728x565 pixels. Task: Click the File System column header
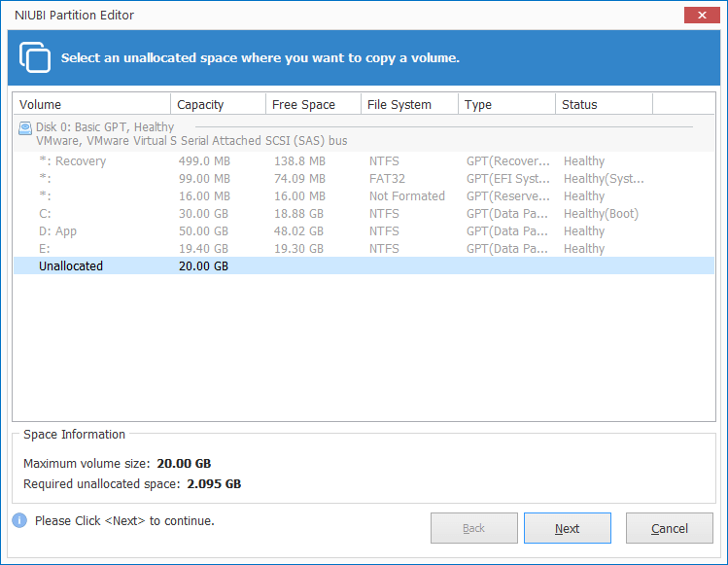(x=408, y=104)
